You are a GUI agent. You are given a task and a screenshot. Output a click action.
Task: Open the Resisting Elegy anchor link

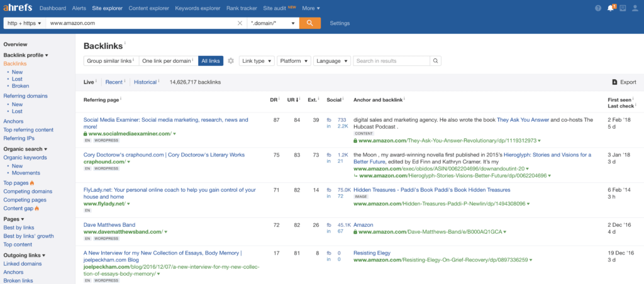coord(372,253)
